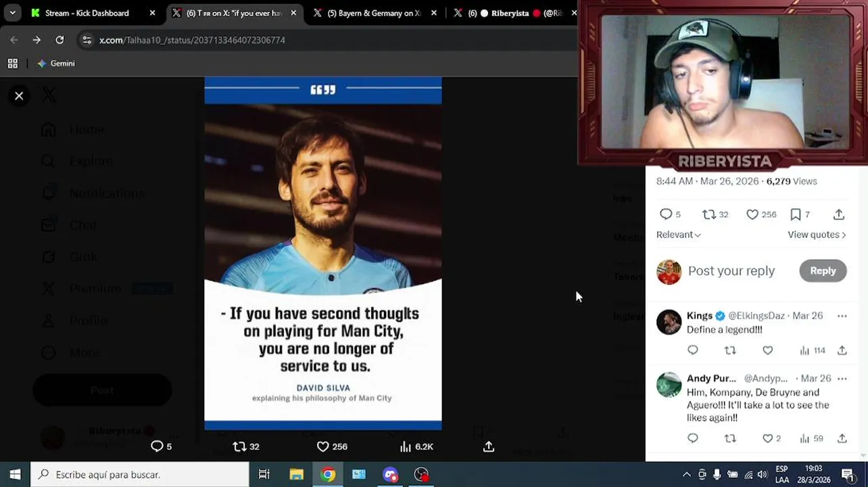Bookmark icon with 7 in sidebar
This screenshot has height=487, width=868.
point(796,214)
